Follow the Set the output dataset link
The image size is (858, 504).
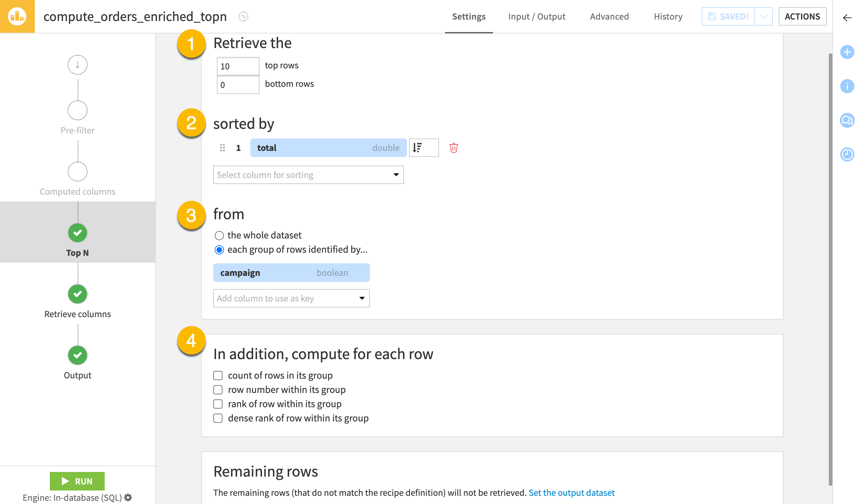[571, 493]
